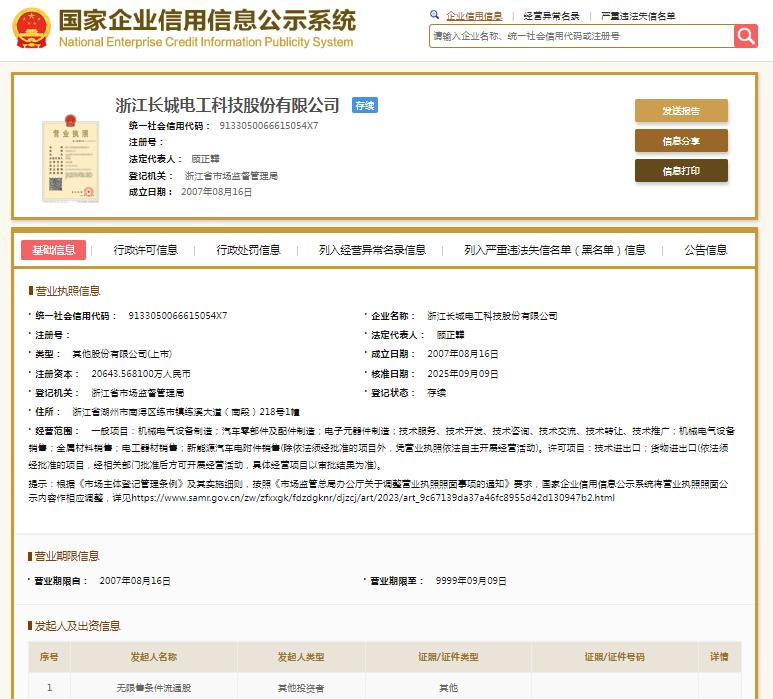The height and width of the screenshot is (699, 773).
Task: Open the 列入严重违法失信名单（黑名单）信息 tab
Action: click(555, 250)
